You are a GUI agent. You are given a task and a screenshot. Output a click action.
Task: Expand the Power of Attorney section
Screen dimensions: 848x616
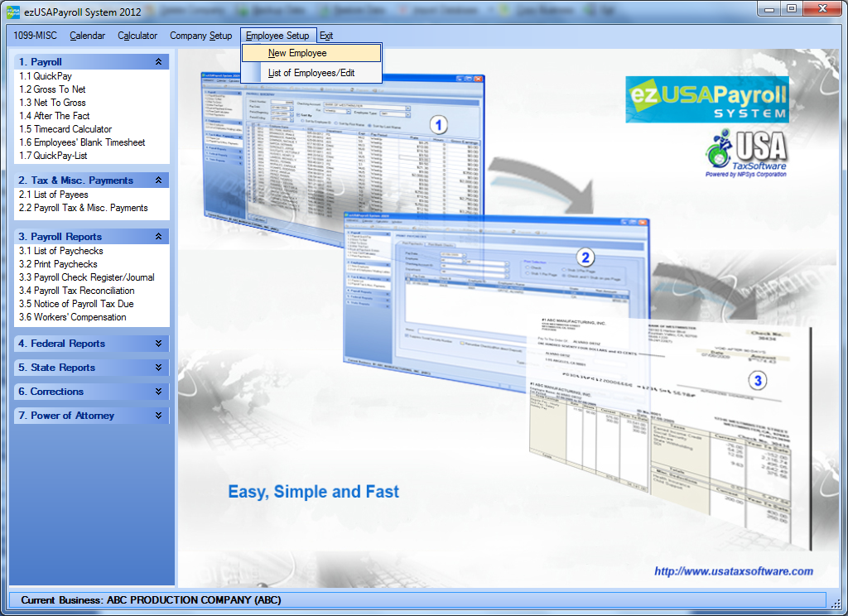pyautogui.click(x=158, y=416)
